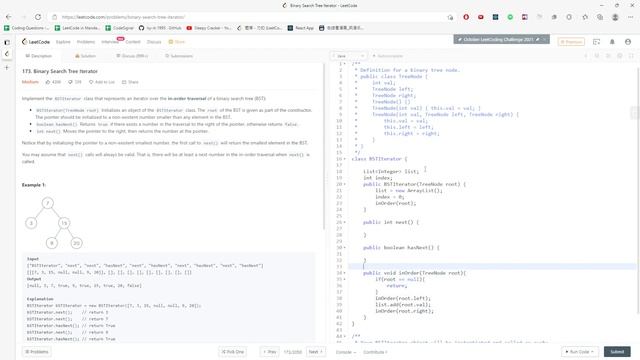Click the Share link
This screenshot has width=640, height=360.
130,82
